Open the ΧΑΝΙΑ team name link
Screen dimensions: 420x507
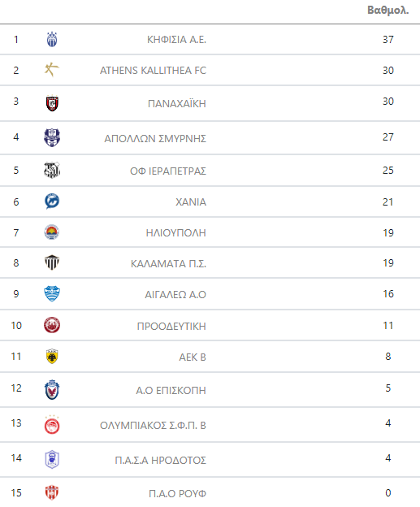pyautogui.click(x=191, y=202)
